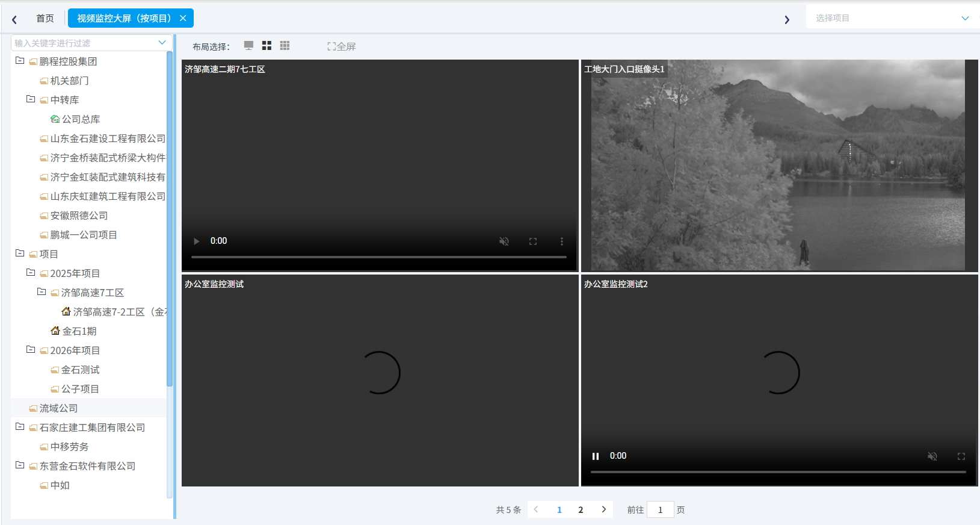Image resolution: width=980 pixels, height=525 pixels.
Task: Click the keyword filter input field
Action: pyautogui.click(x=91, y=43)
